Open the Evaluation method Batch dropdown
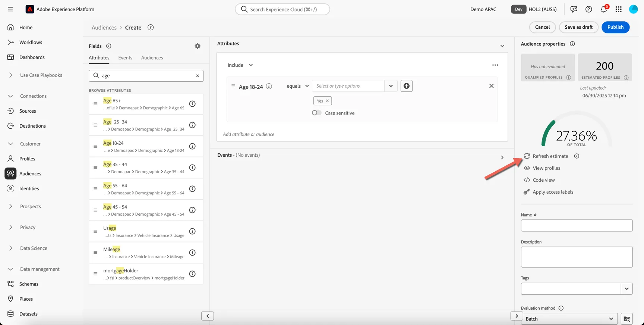Image resolution: width=644 pixels, height=325 pixels. pos(569,319)
